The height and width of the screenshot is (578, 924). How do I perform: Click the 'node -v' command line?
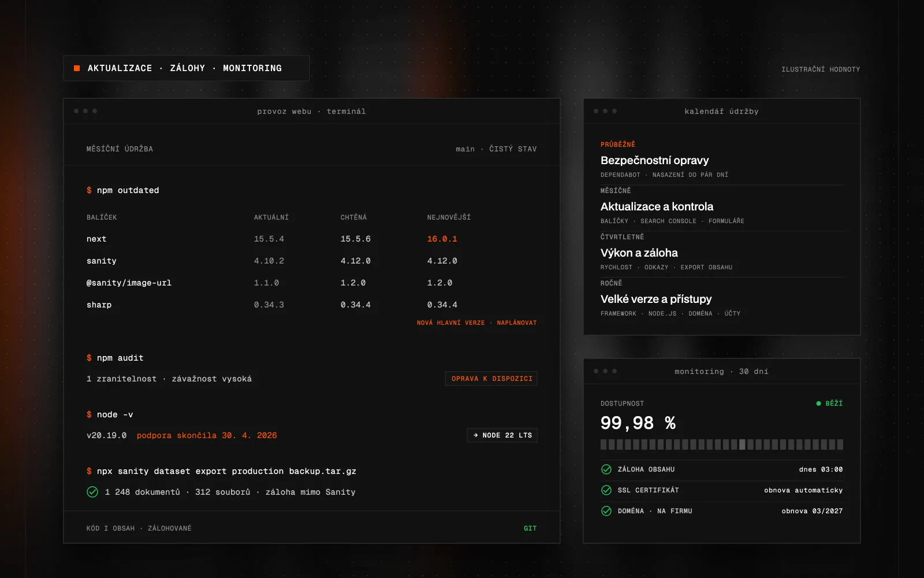110,414
